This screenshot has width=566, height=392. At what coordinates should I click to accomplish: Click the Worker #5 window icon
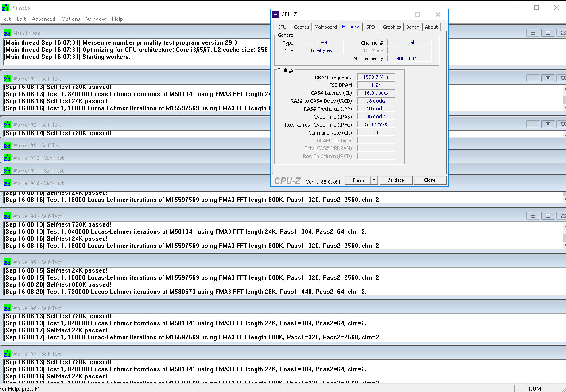[x=7, y=262]
